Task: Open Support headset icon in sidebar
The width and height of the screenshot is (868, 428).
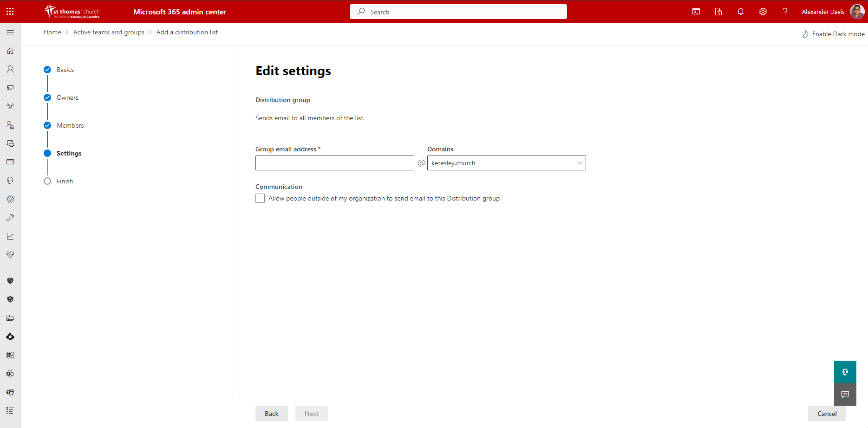Action: point(10,181)
